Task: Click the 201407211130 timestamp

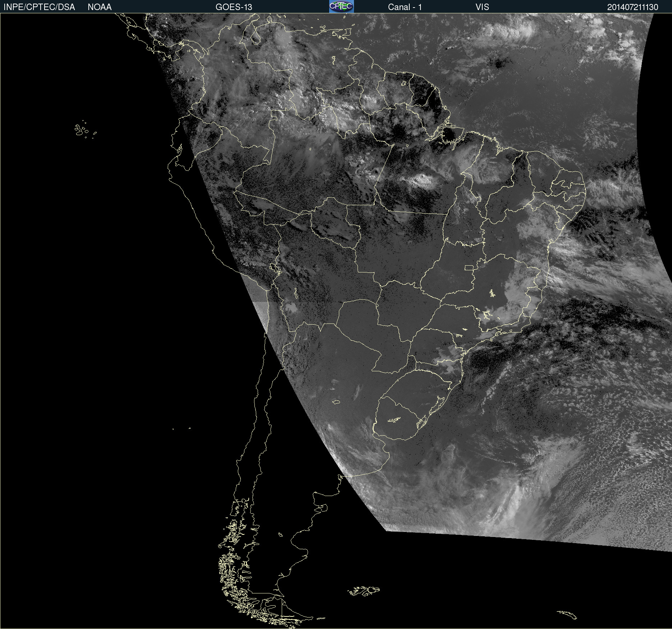Action: pos(632,7)
